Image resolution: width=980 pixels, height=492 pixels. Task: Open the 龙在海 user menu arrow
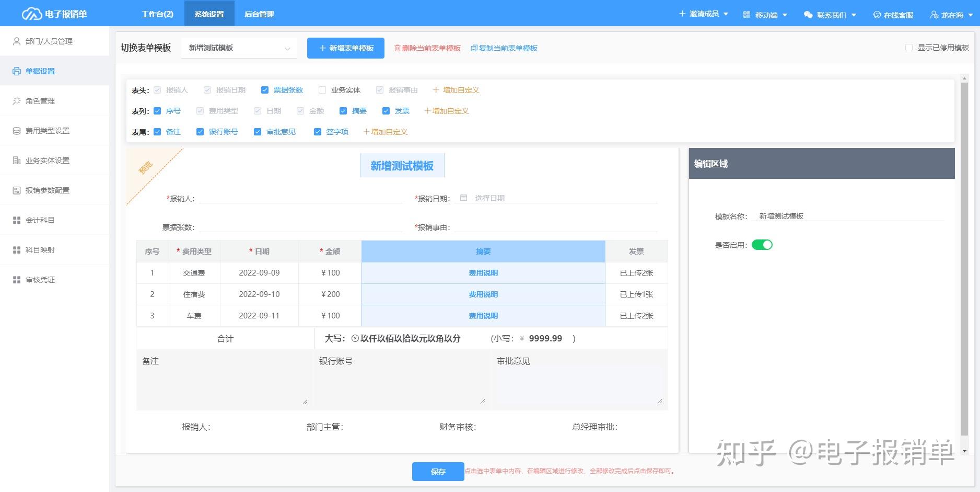point(971,15)
